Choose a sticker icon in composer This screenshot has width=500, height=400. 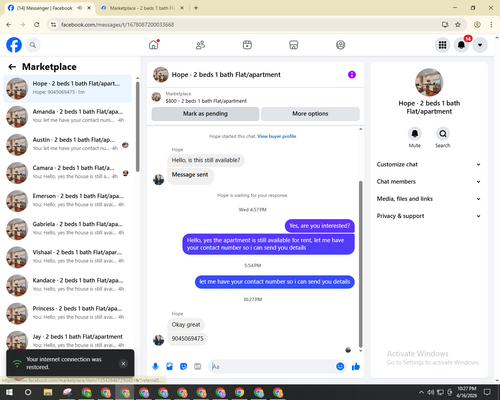(183, 367)
